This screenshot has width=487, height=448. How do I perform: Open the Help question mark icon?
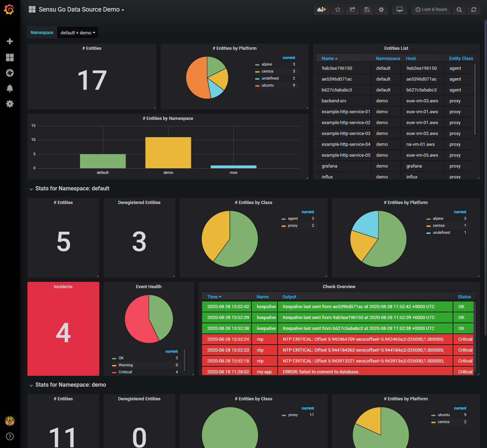(x=10, y=436)
